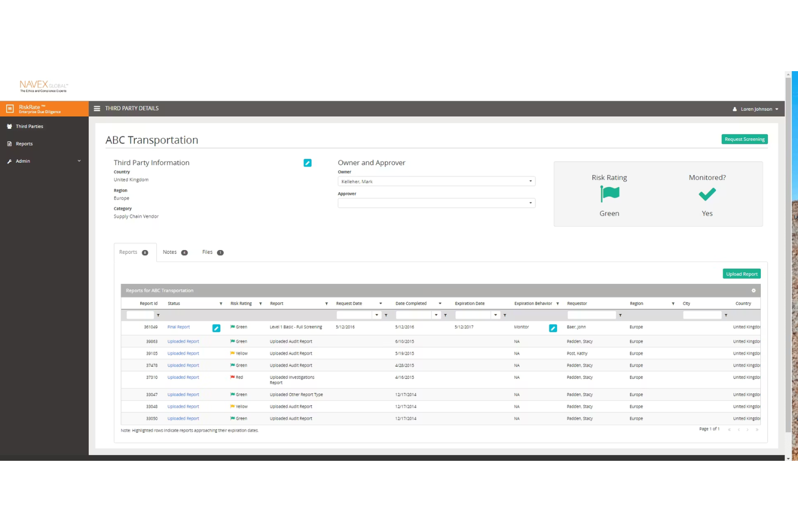Open the Loren Johnson account menu
The width and height of the screenshot is (798, 532).
coord(756,109)
